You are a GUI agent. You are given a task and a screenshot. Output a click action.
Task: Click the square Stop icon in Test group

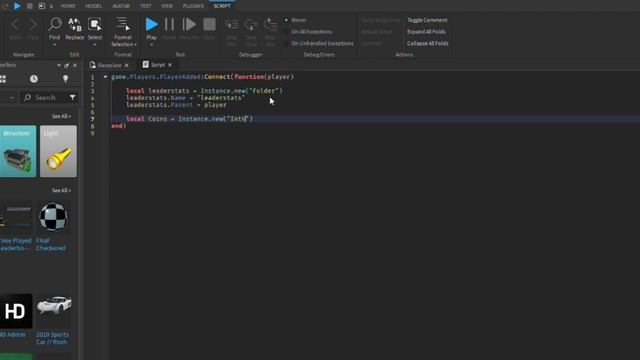pos(209,24)
